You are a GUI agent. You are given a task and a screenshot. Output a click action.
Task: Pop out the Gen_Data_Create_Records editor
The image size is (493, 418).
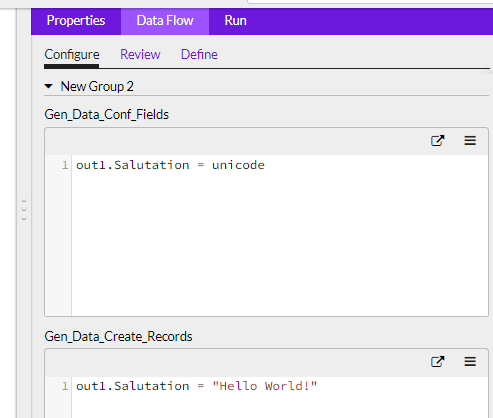(x=437, y=362)
